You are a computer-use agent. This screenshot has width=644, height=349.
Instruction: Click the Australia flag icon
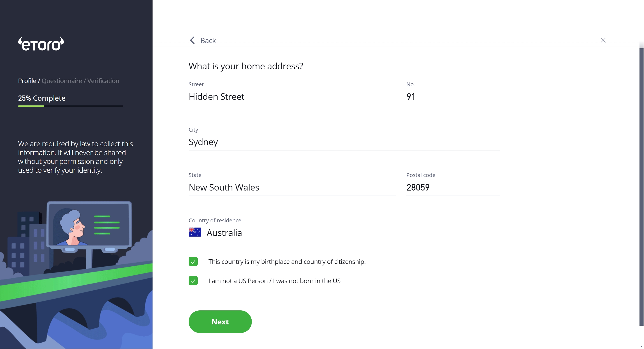coord(195,232)
